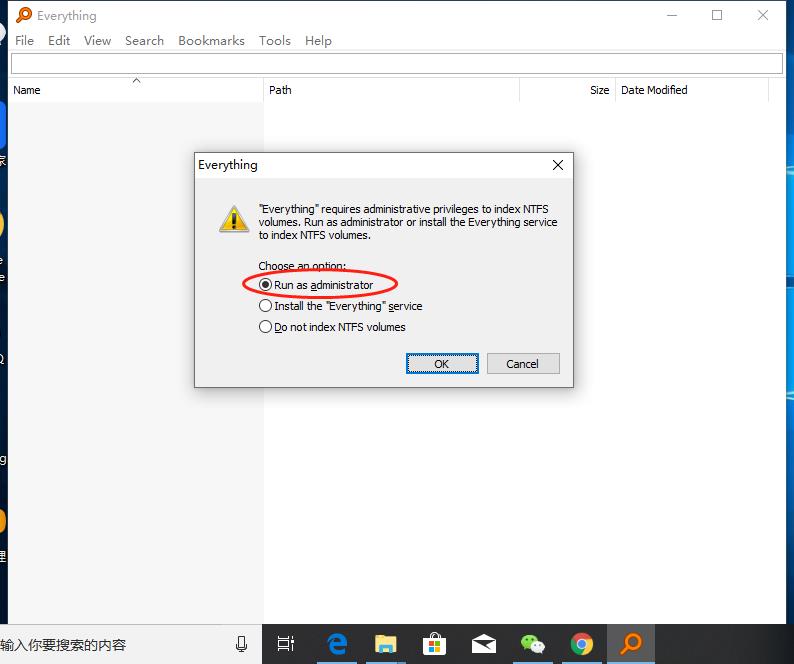Open the Bookmarks menu
794x664 pixels.
point(211,41)
